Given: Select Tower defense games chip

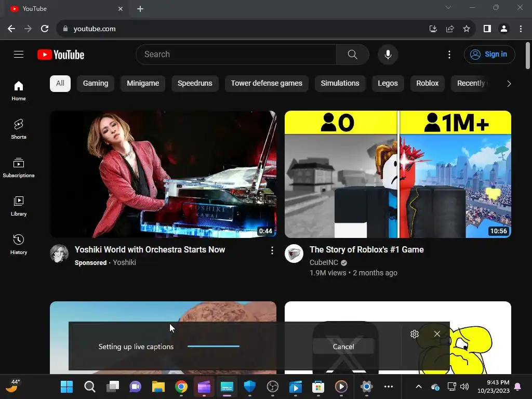Looking at the screenshot, I should [267, 84].
